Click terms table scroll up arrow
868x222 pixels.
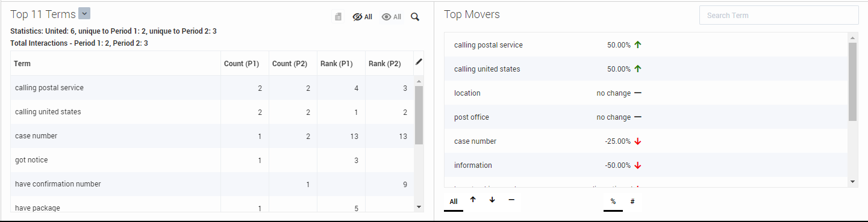pyautogui.click(x=419, y=81)
